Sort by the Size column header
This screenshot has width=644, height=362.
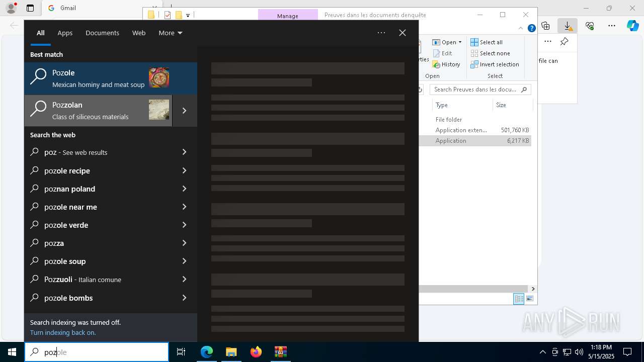tap(513, 105)
